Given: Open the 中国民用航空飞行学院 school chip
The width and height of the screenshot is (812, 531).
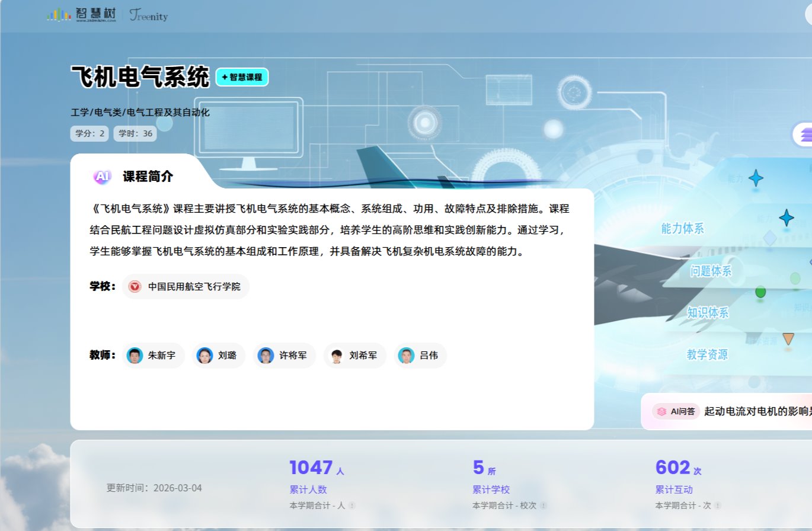Looking at the screenshot, I should 186,286.
